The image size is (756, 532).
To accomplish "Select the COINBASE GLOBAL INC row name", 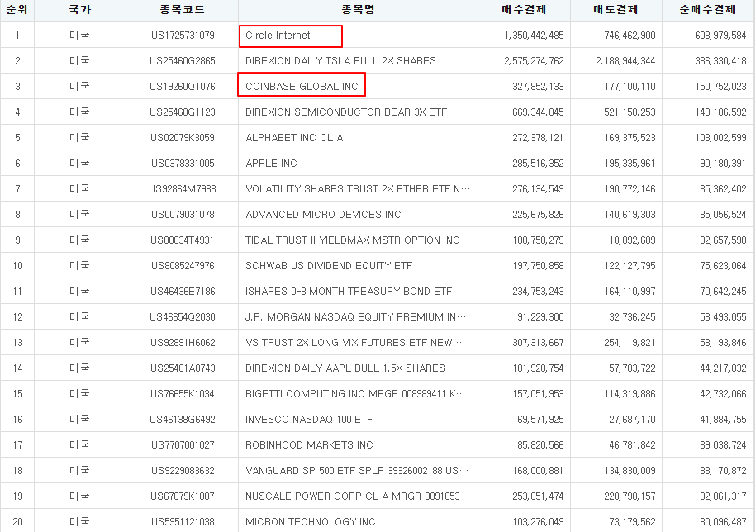I will click(302, 86).
